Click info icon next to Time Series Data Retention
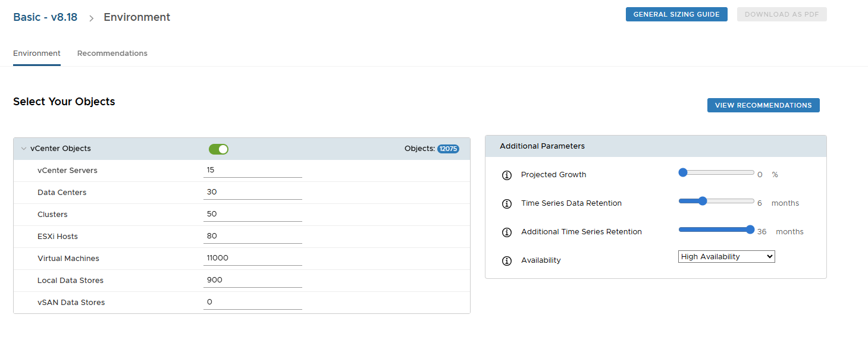868x349 pixels. tap(507, 204)
